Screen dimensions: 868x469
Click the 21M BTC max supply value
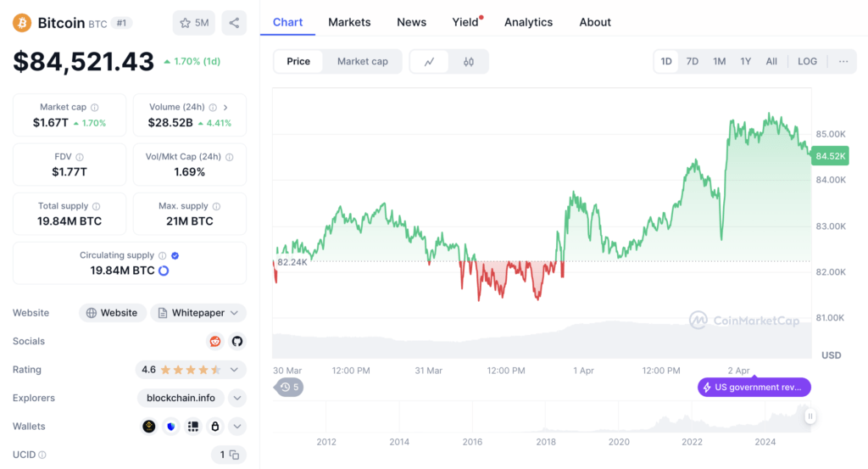[189, 221]
